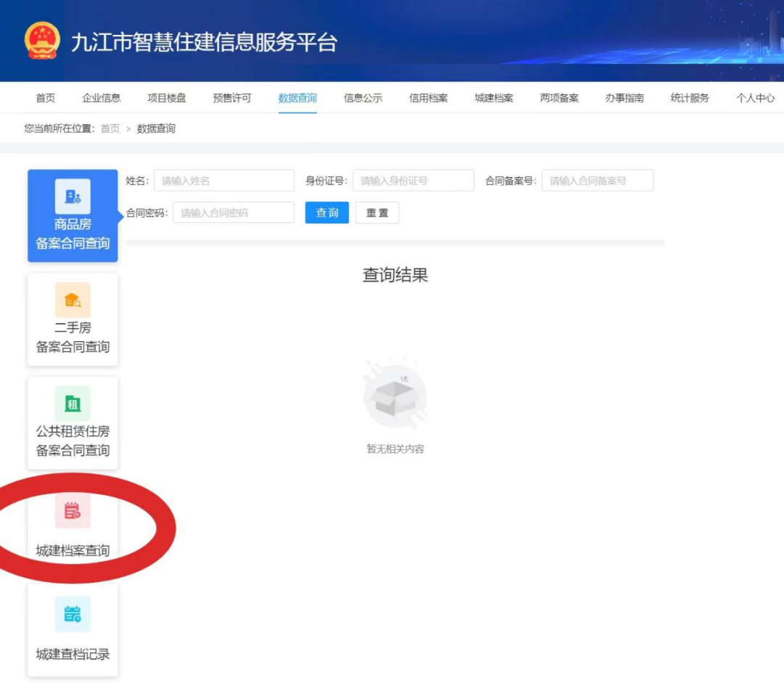
Task: Select the 城建查档记录 sidebar label
Action: click(x=73, y=654)
